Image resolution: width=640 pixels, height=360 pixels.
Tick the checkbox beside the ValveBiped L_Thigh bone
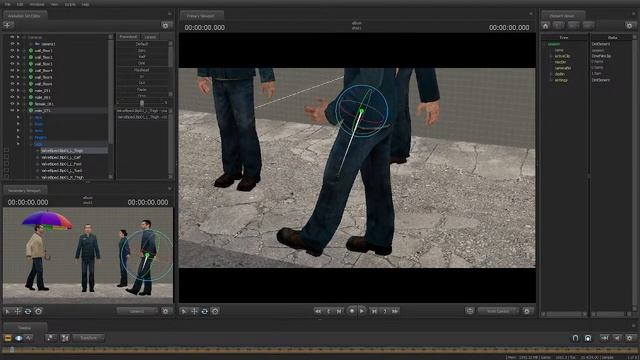(6, 151)
